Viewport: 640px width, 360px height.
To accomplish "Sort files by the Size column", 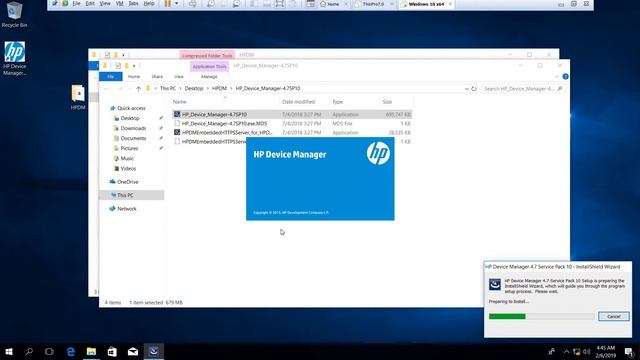I will point(387,102).
